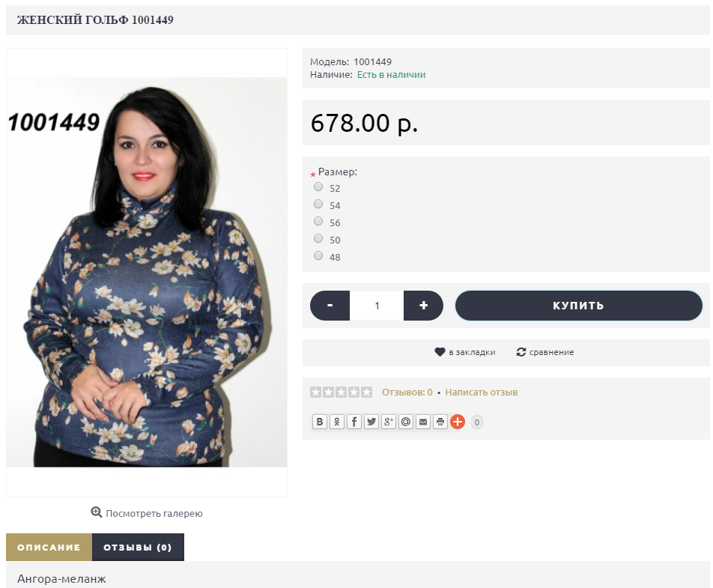Choose size 56 option

pyautogui.click(x=318, y=222)
